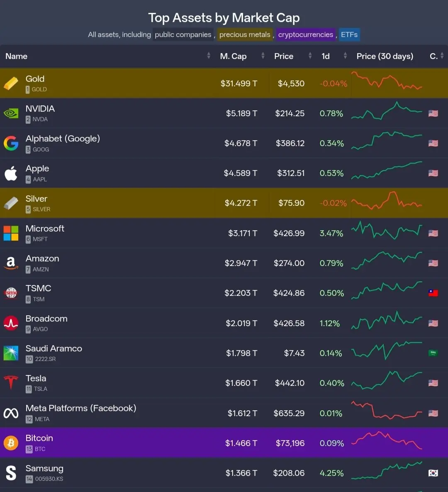
Task: Click the Google G logo
Action: tap(11, 143)
